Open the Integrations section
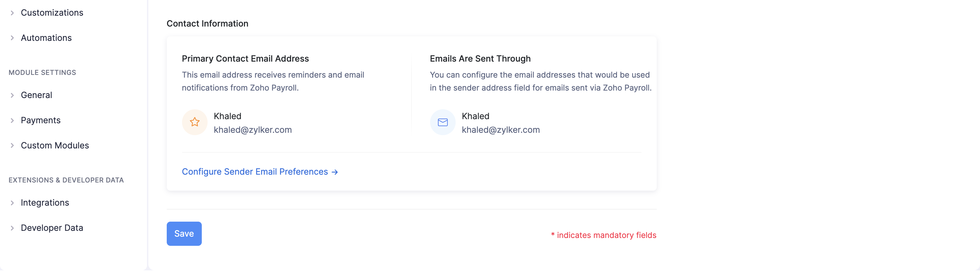Image resolution: width=980 pixels, height=271 pixels. [45, 203]
